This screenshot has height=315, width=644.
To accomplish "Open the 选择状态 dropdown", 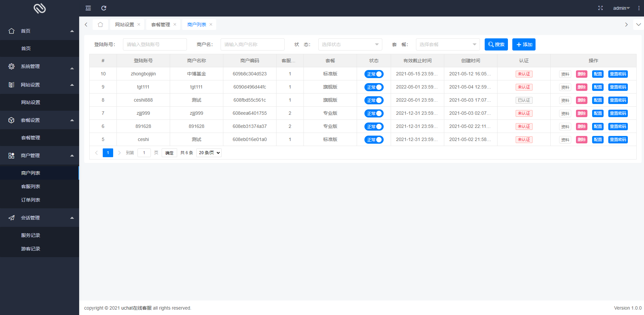I will [350, 44].
